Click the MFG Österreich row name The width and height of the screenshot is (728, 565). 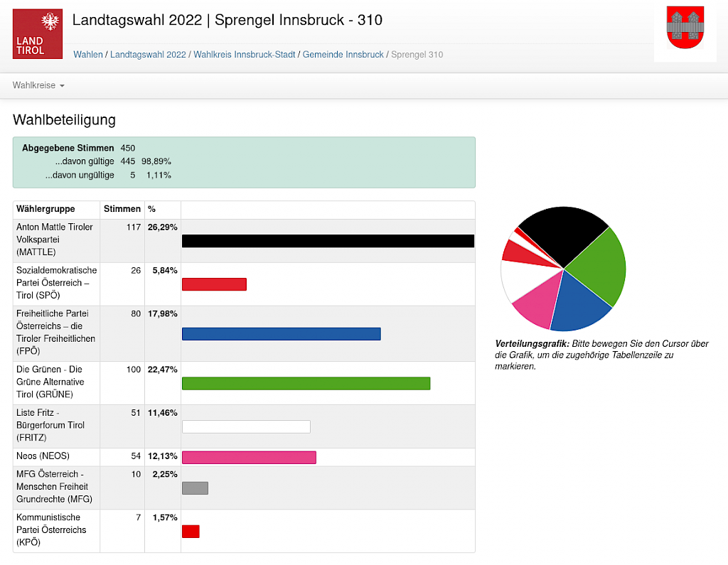54,487
